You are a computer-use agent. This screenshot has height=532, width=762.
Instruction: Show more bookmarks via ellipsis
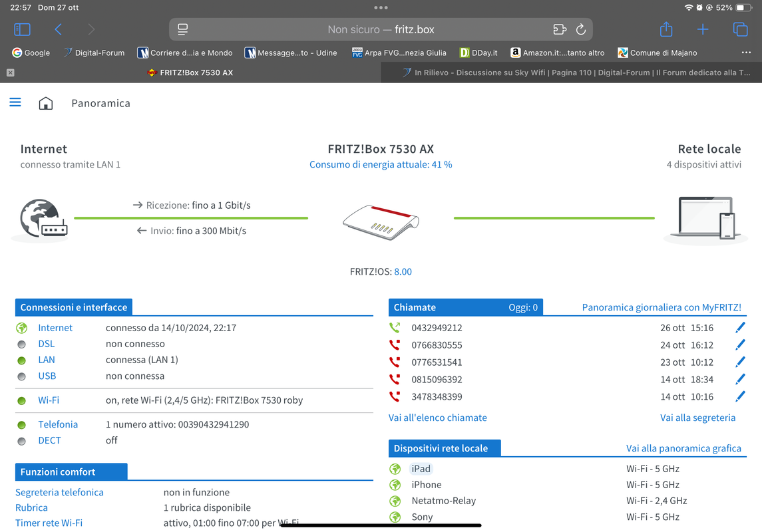(746, 53)
